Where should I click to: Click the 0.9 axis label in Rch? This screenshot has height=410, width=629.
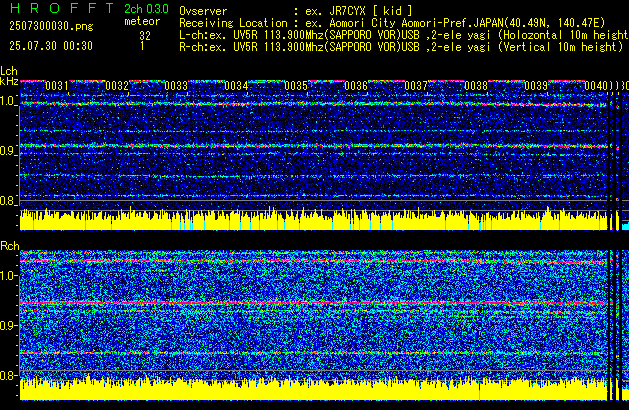pos(8,325)
